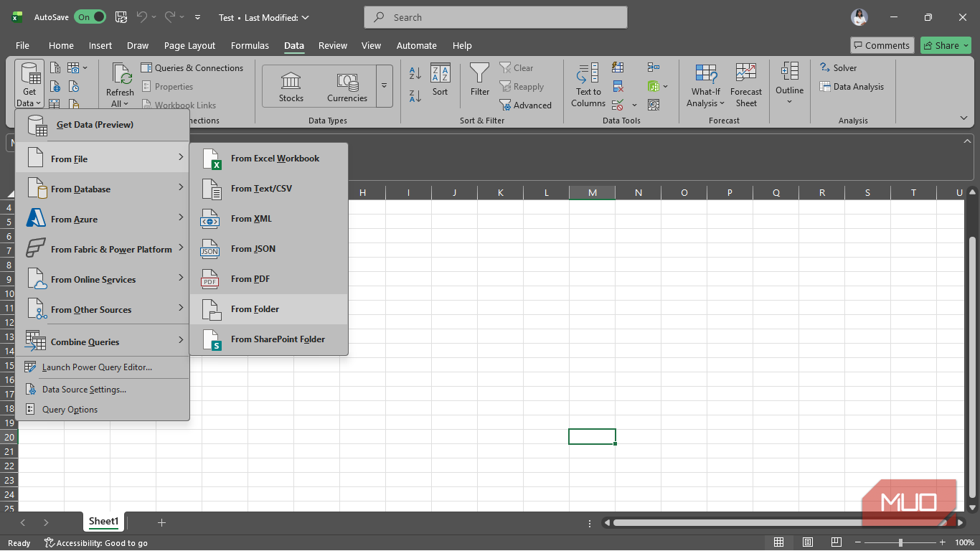Expand the Data Types gallery

click(x=384, y=86)
